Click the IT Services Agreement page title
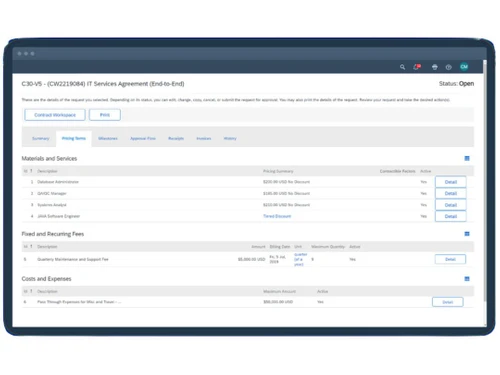The image size is (500, 375). (103, 84)
